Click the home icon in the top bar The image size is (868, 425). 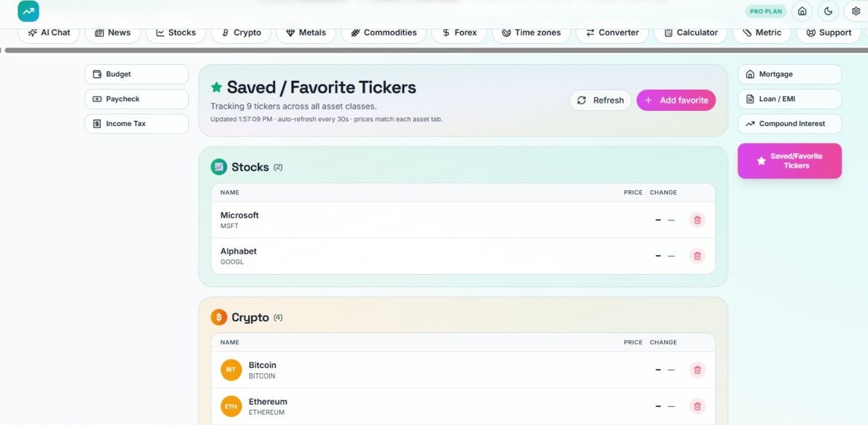(802, 11)
